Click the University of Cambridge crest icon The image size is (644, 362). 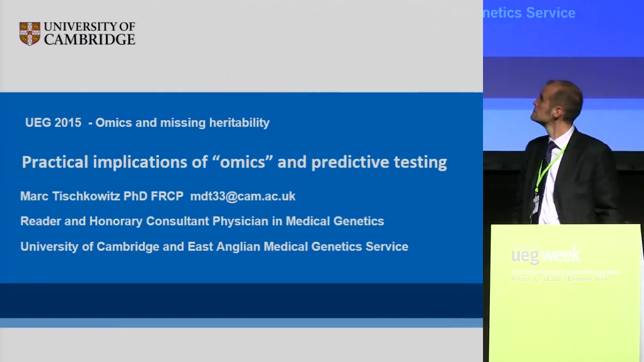[x=30, y=34]
